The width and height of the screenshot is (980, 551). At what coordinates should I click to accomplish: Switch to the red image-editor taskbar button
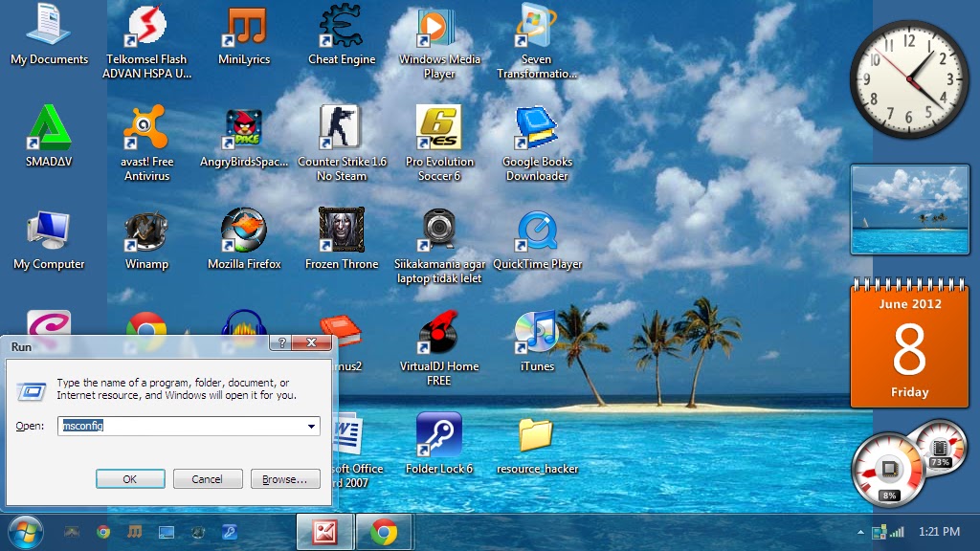coord(325,532)
